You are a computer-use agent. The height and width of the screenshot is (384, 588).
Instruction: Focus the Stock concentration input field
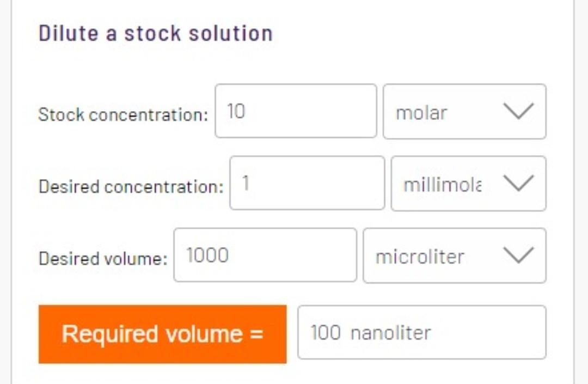296,111
